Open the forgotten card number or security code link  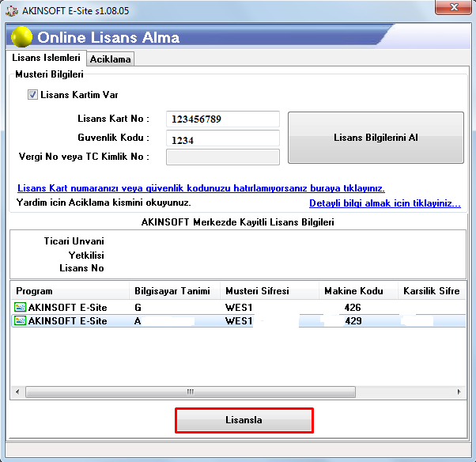click(201, 188)
